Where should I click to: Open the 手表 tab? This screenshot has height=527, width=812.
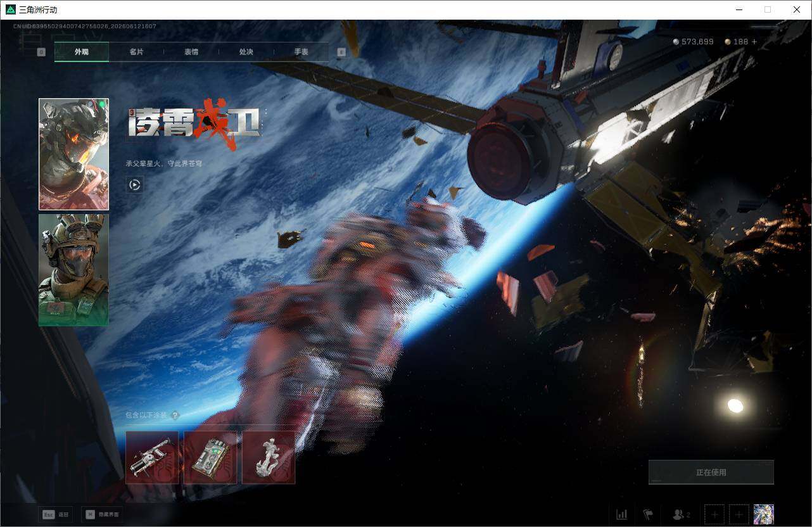click(301, 52)
